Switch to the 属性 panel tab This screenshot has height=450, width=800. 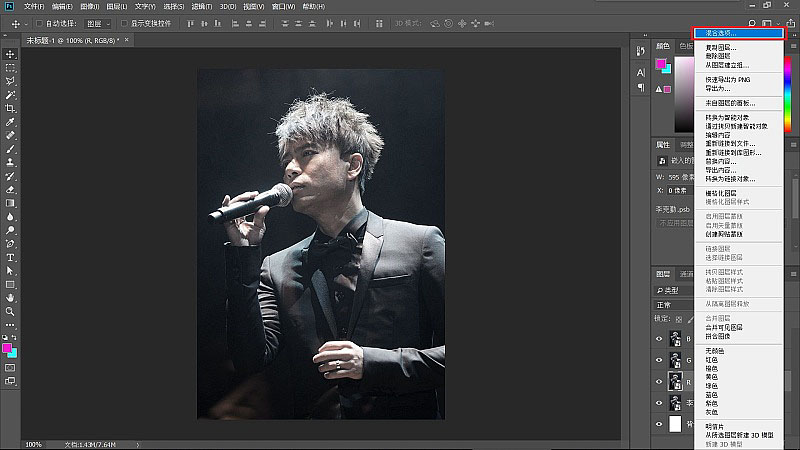[x=663, y=145]
